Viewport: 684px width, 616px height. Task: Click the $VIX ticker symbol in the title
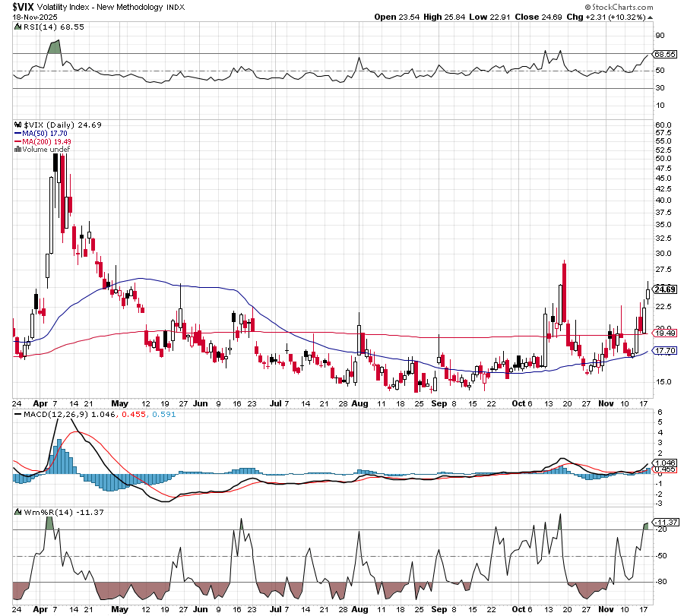pyautogui.click(x=24, y=6)
